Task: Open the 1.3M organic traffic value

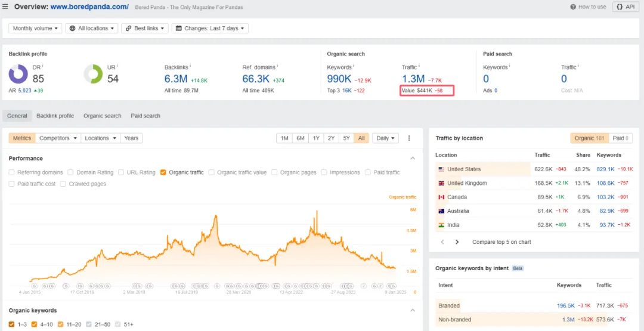Action: [413, 79]
